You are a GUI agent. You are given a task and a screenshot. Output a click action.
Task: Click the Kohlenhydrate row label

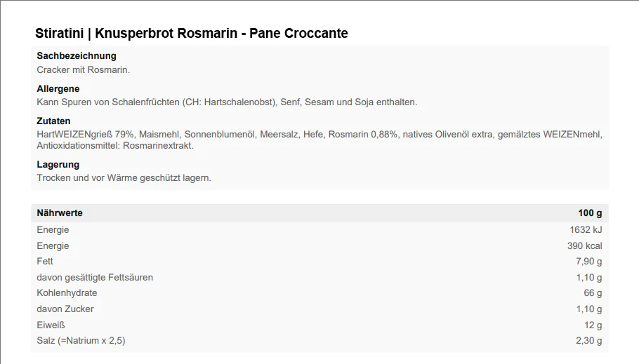[67, 293]
